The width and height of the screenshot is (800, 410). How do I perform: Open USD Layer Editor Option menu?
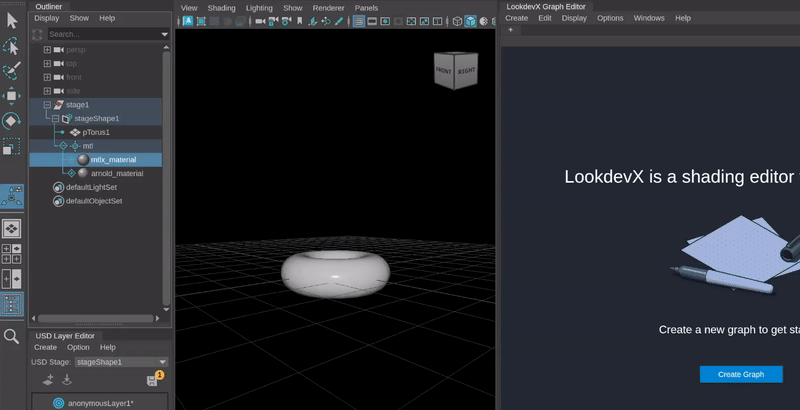[78, 347]
